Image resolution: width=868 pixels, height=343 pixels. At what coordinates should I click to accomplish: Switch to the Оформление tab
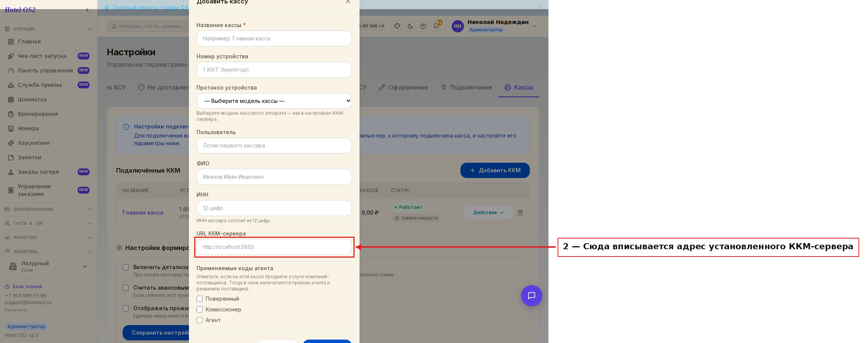403,87
